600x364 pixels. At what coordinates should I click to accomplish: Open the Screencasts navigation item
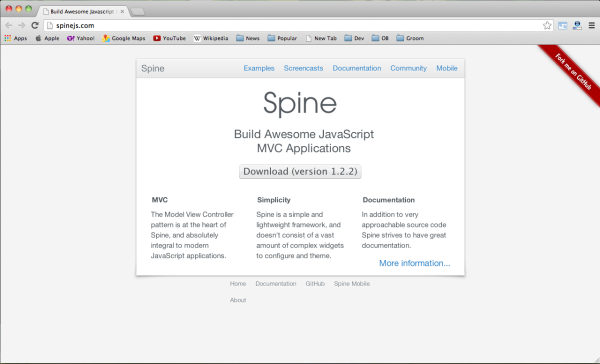pyautogui.click(x=303, y=68)
